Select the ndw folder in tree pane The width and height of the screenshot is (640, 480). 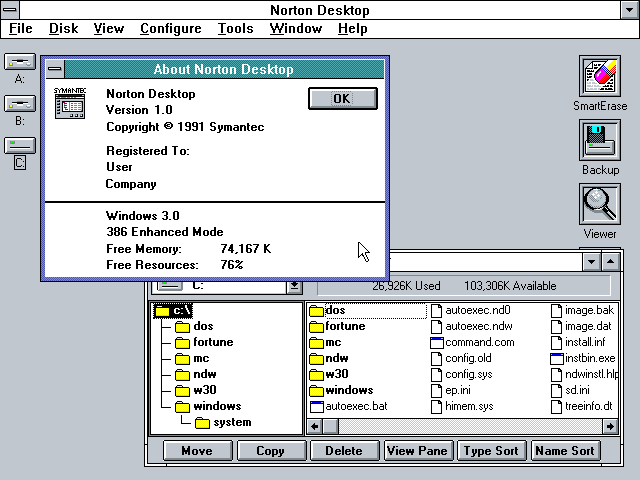coord(196,374)
